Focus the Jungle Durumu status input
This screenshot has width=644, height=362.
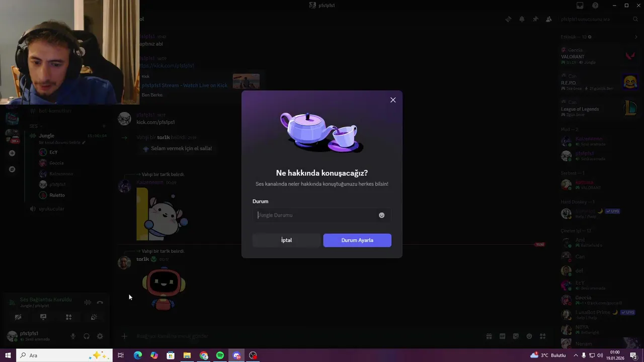point(321,215)
